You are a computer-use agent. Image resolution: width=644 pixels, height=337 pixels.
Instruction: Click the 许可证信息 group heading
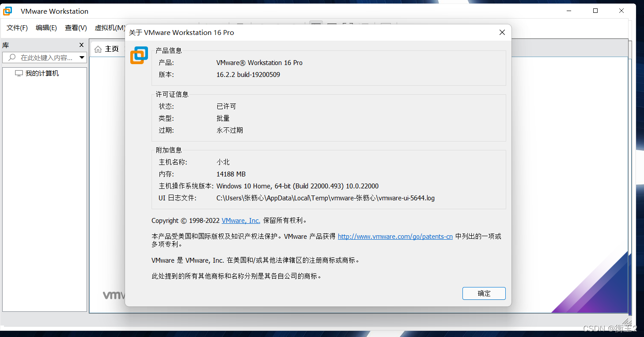(172, 94)
